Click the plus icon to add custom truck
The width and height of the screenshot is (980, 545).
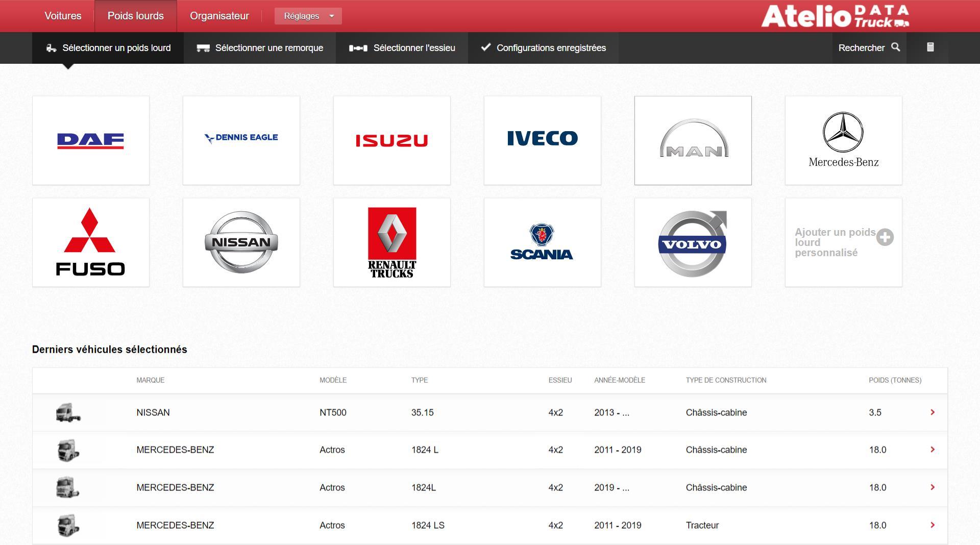click(x=885, y=237)
